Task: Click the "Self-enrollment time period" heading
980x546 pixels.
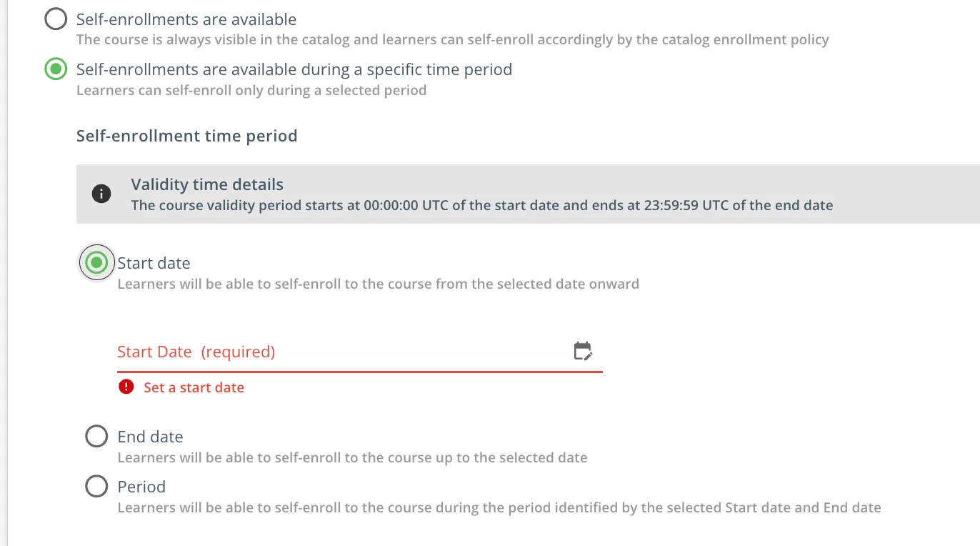Action: (x=186, y=136)
